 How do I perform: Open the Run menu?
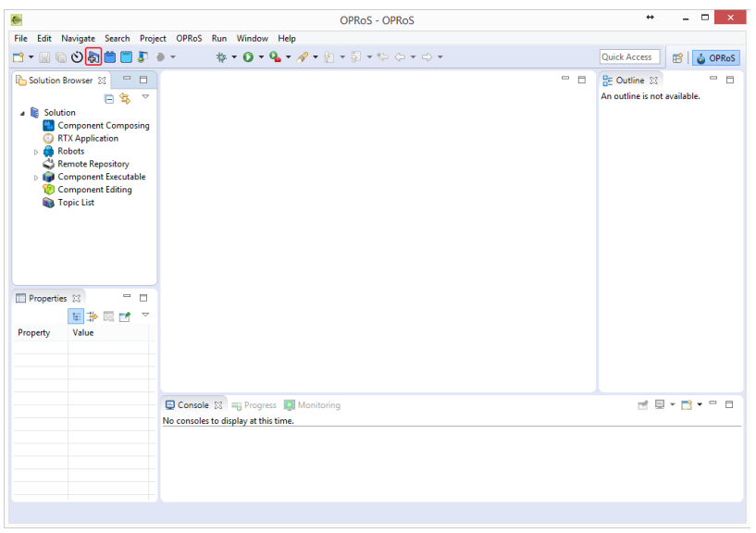(x=219, y=39)
